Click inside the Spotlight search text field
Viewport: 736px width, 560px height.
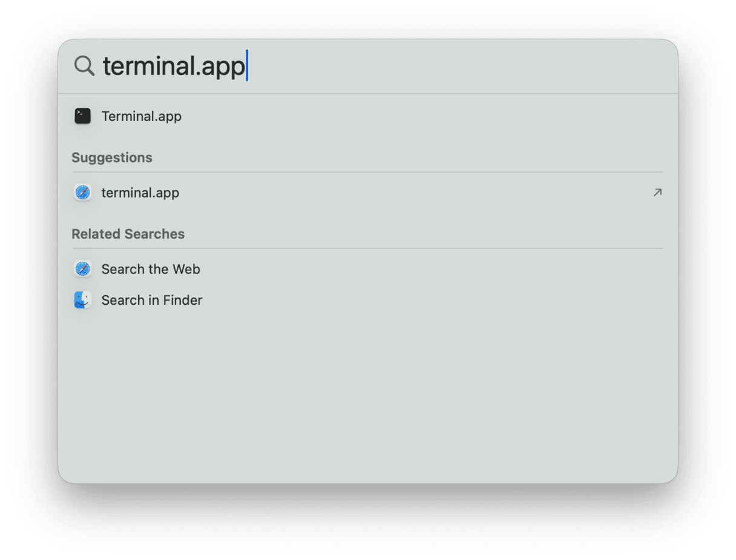point(363,66)
